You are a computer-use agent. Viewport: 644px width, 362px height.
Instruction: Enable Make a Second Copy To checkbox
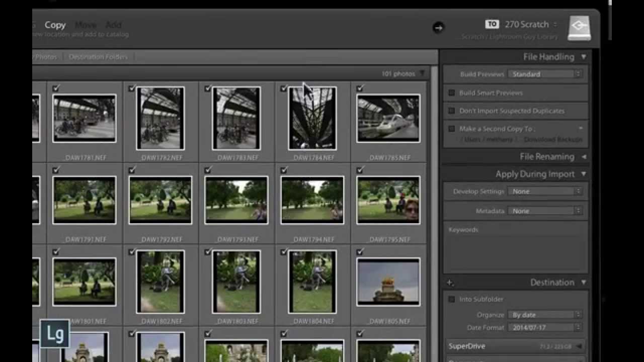(451, 129)
